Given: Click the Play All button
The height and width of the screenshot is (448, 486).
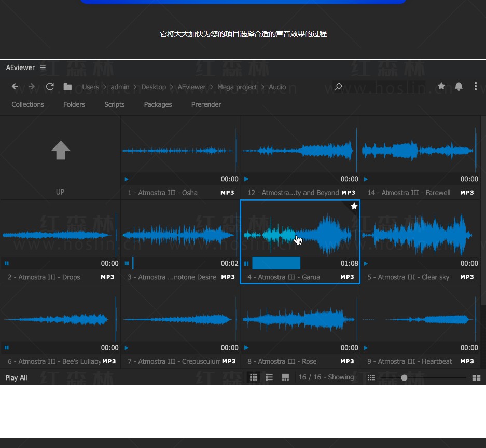Looking at the screenshot, I should pos(16,378).
